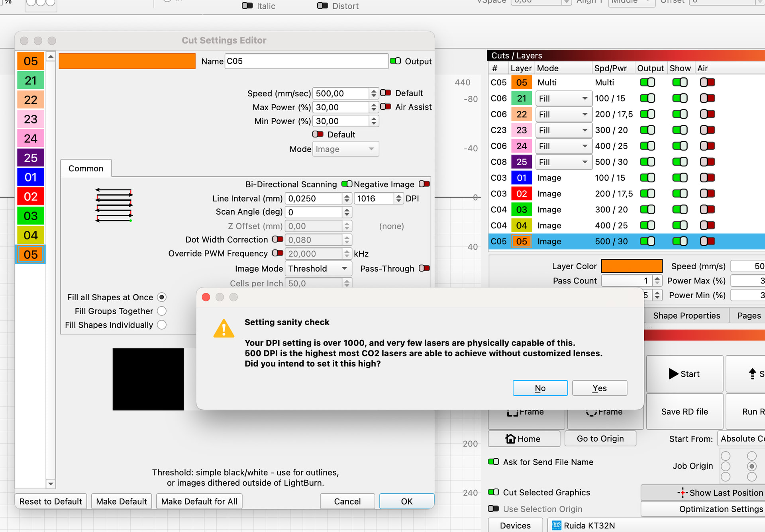Select layer 24 swatch in Cut Settings Editor list
Image resolution: width=765 pixels, height=532 pixels.
point(31,139)
